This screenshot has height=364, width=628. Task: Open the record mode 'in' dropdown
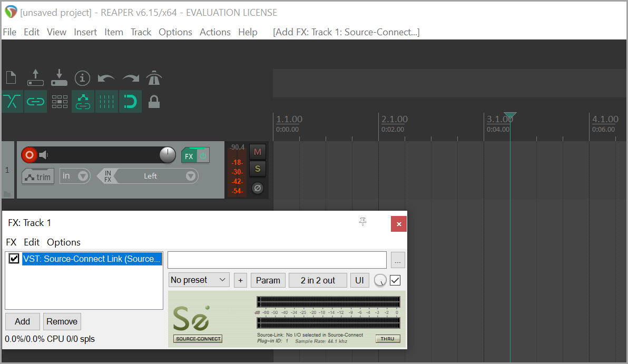pos(83,176)
